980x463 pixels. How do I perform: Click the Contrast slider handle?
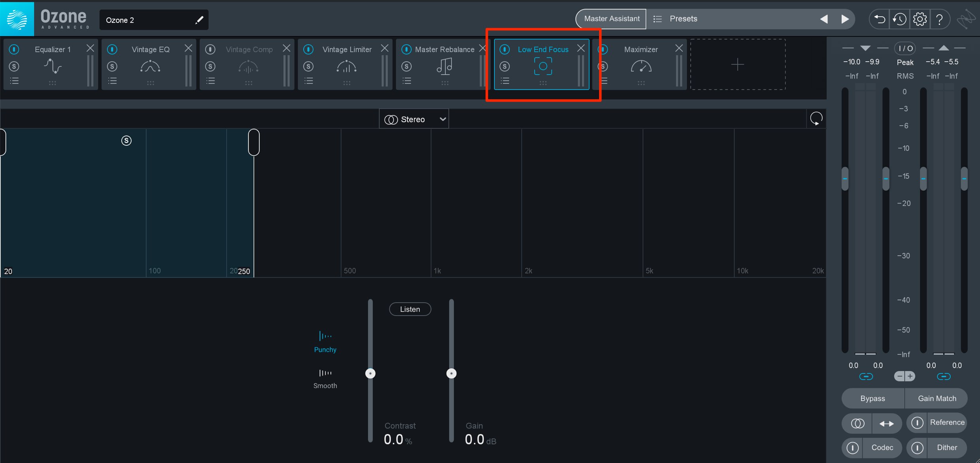coord(370,373)
